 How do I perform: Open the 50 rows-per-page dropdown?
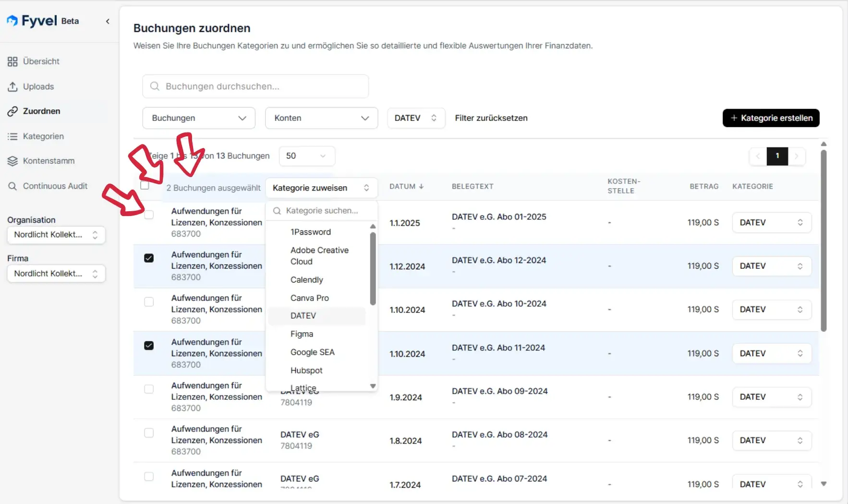306,156
